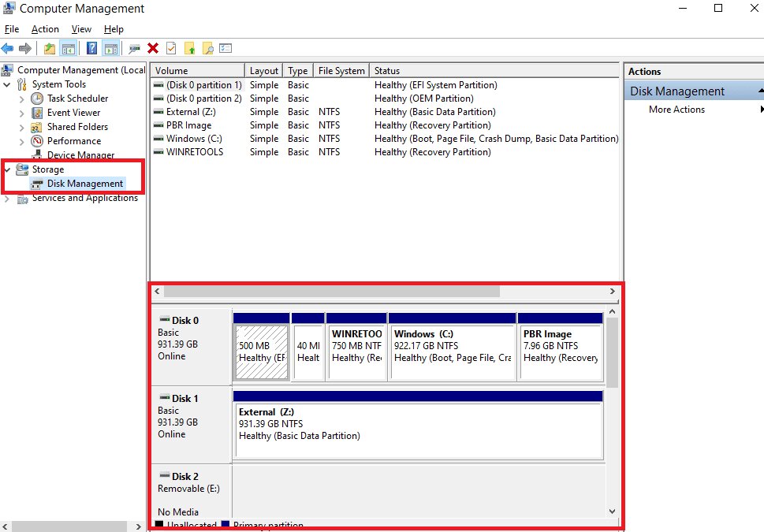Click the folder with magnifier toolbar icon
This screenshot has width=764, height=532.
(209, 48)
